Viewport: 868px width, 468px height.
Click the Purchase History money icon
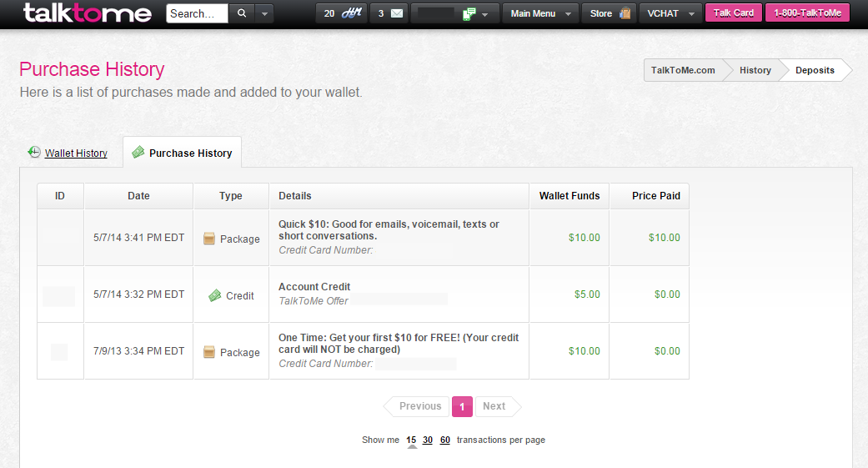[138, 153]
